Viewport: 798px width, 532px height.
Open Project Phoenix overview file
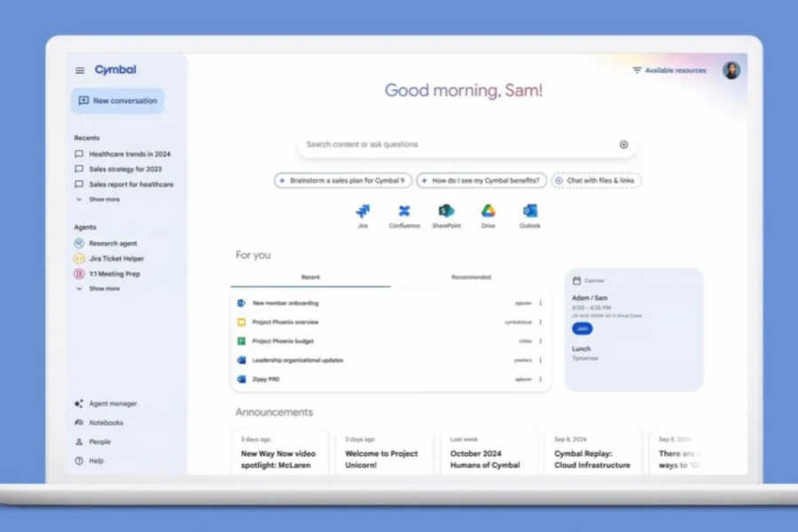point(391,322)
